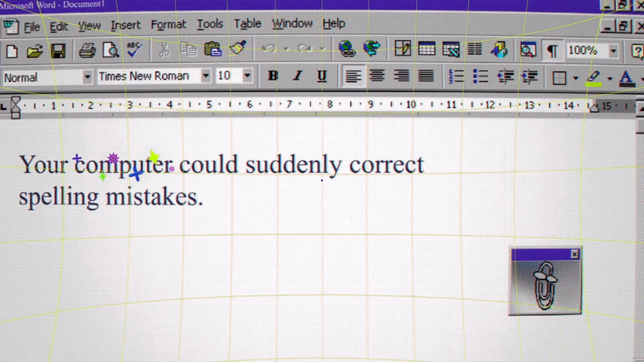Apply the Outside Border button

pos(559,77)
